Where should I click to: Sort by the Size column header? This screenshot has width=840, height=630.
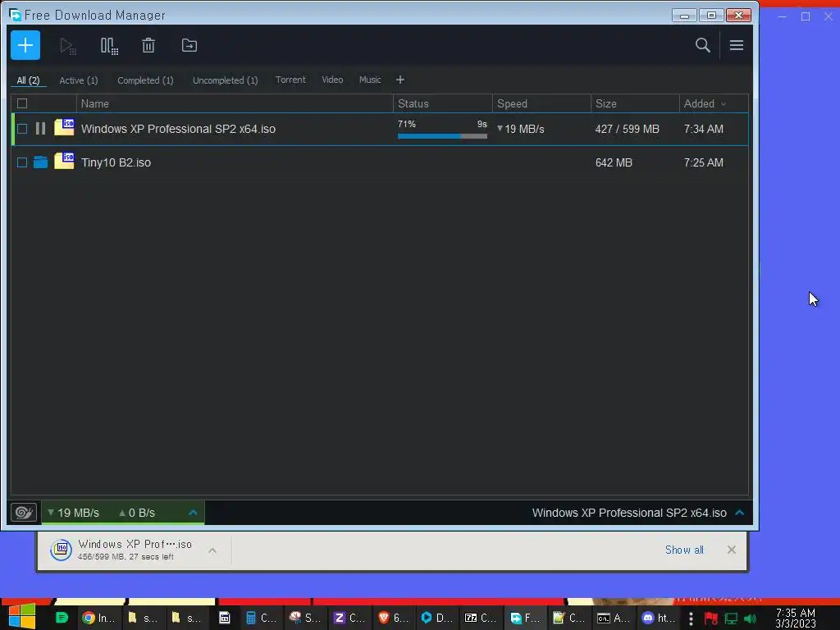635,103
